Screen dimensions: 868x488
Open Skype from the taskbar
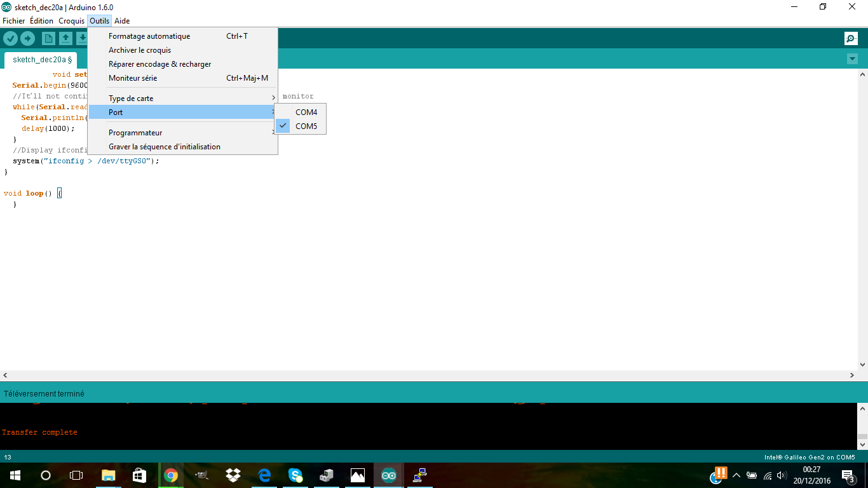tap(295, 475)
